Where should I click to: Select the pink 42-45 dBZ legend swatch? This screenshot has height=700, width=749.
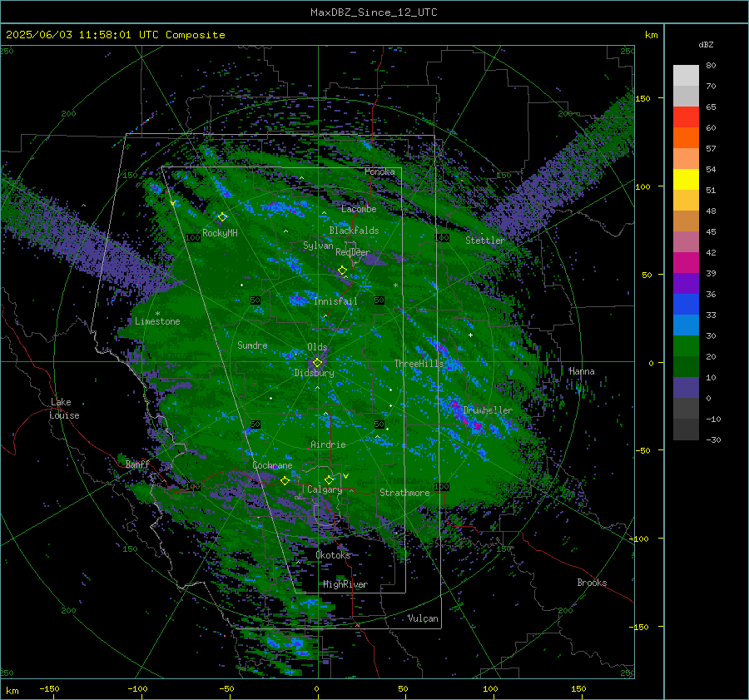686,241
